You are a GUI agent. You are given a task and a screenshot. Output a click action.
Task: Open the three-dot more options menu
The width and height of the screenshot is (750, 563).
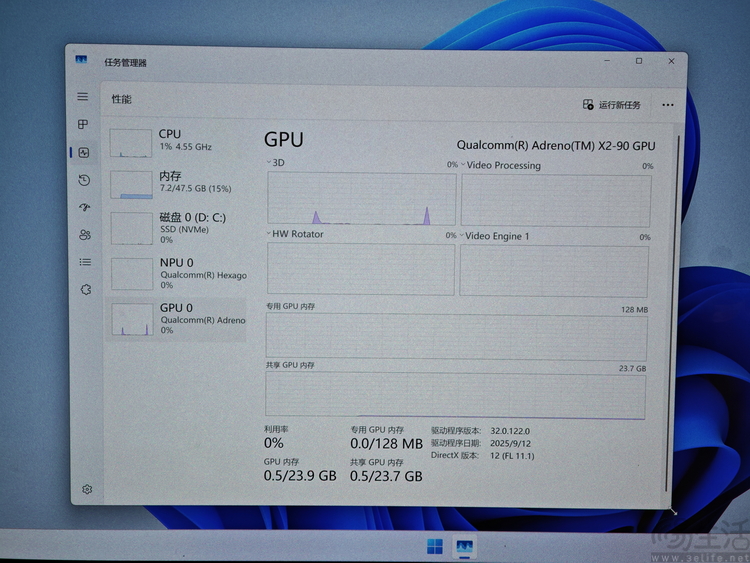(667, 105)
